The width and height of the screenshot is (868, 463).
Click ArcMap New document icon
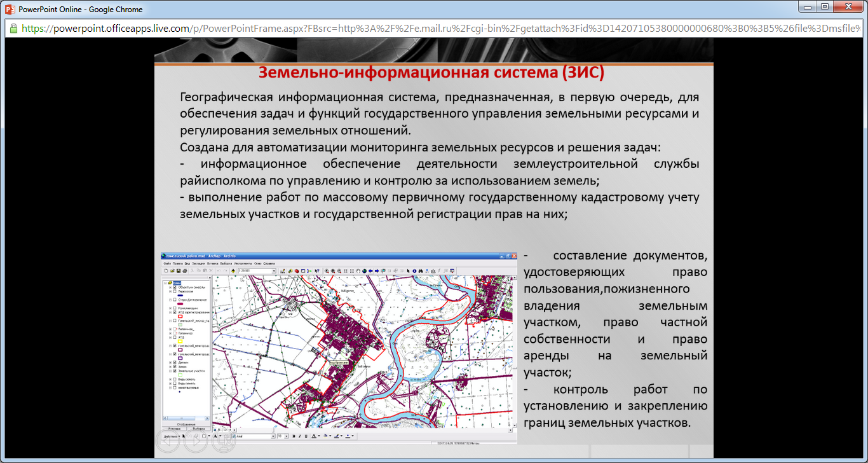[166, 271]
